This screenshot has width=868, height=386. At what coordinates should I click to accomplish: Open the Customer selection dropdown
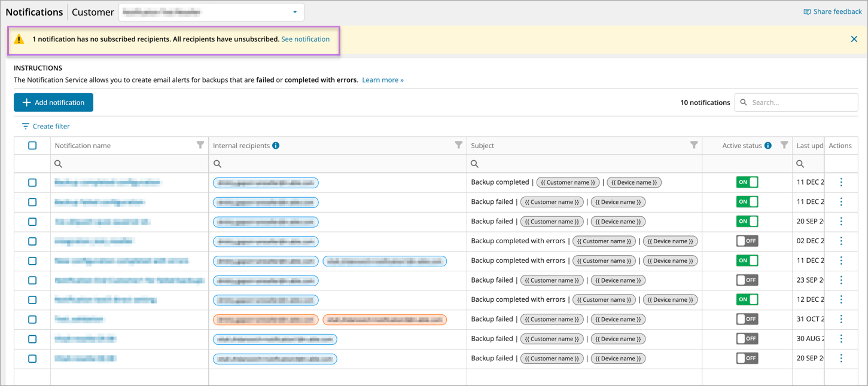[x=211, y=12]
